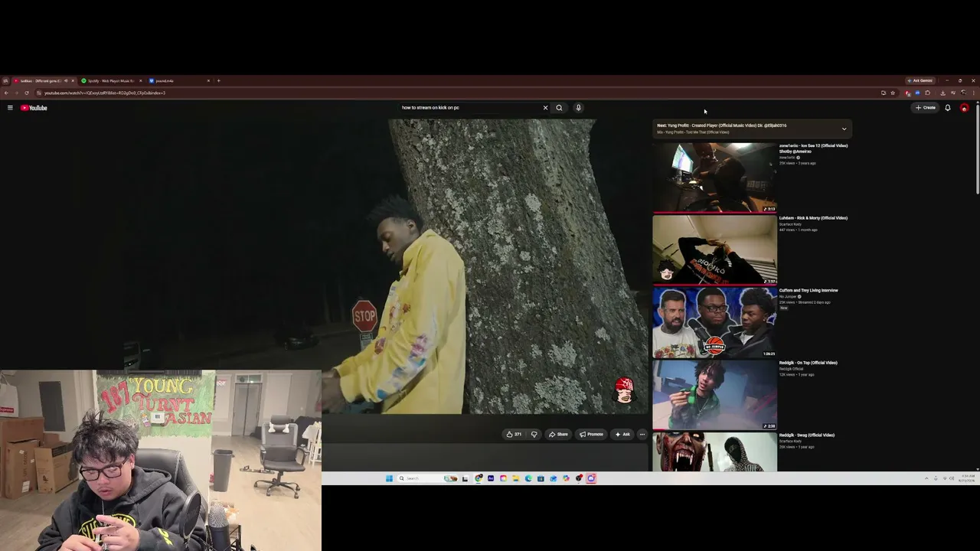Open a new browser tab
This screenshot has width=980, height=551.
218,80
